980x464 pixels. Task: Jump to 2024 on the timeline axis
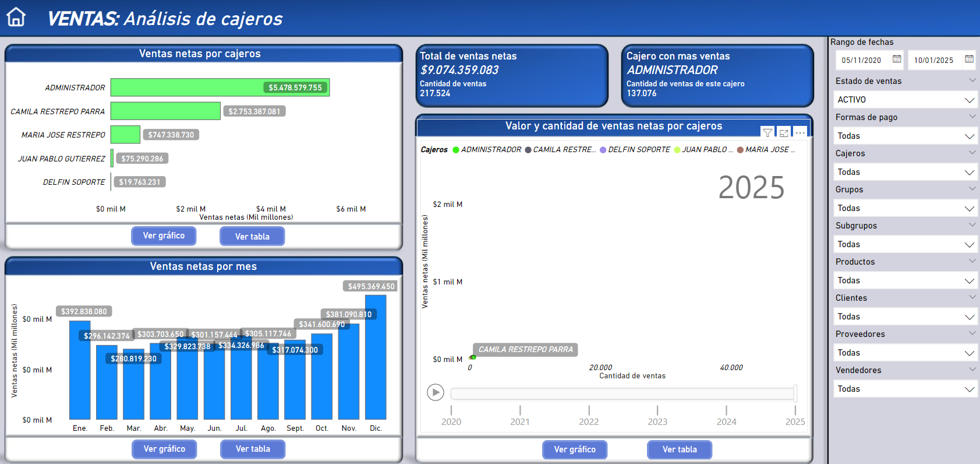point(726,421)
